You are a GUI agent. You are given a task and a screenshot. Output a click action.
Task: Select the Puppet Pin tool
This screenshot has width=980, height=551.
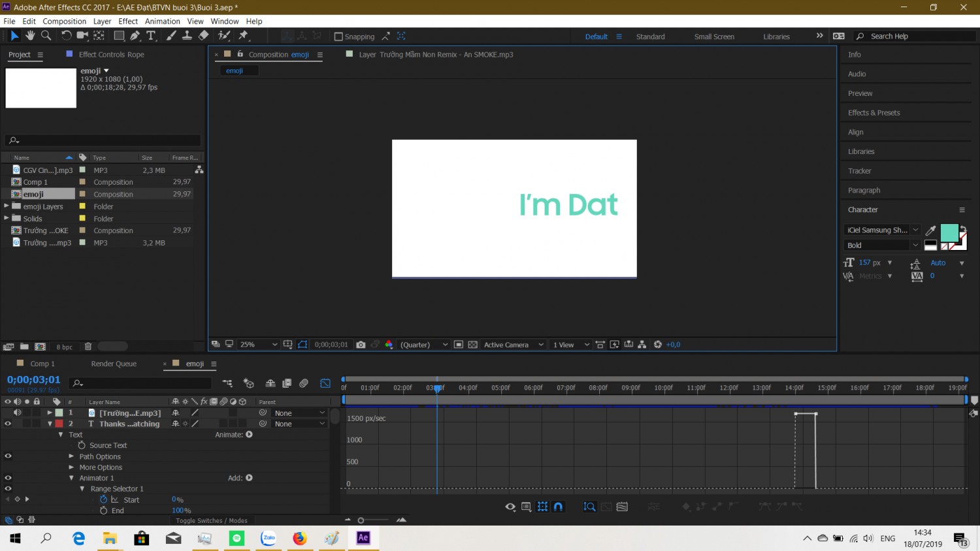[x=244, y=36]
